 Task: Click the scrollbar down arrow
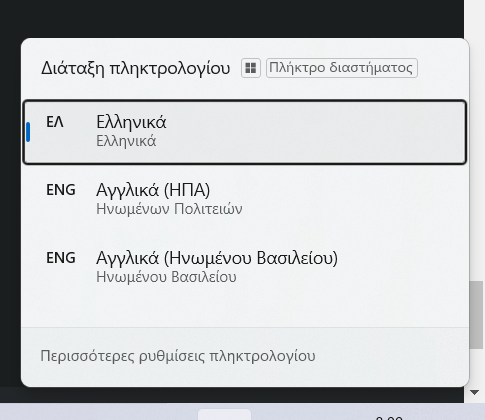(474, 392)
